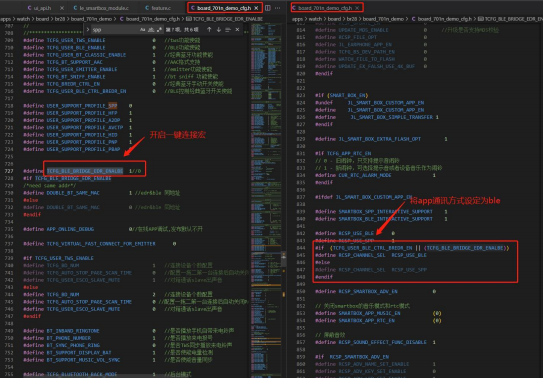Click DOUBLE_BT_SAME_MAC on line 730
The width and height of the screenshot is (543, 378).
point(73,193)
